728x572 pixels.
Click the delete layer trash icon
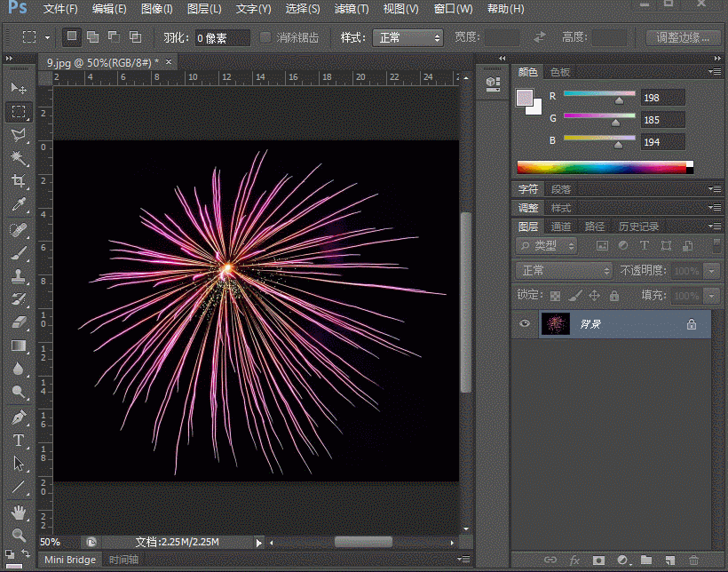[693, 560]
